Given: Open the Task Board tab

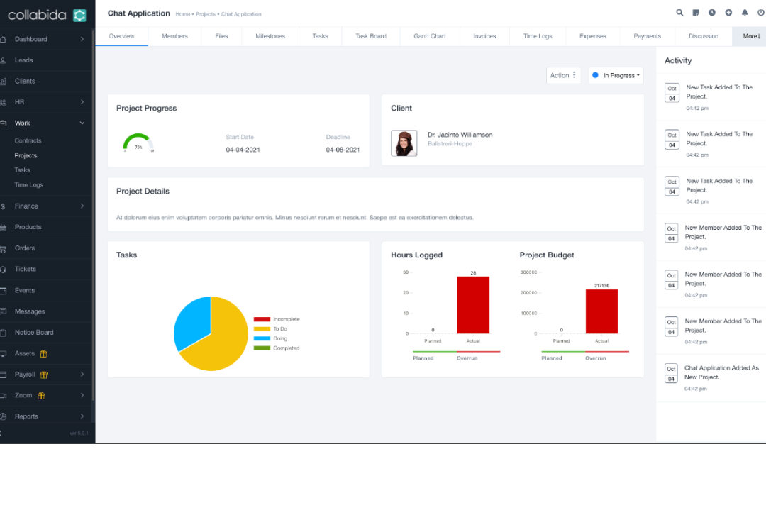Looking at the screenshot, I should coord(370,36).
